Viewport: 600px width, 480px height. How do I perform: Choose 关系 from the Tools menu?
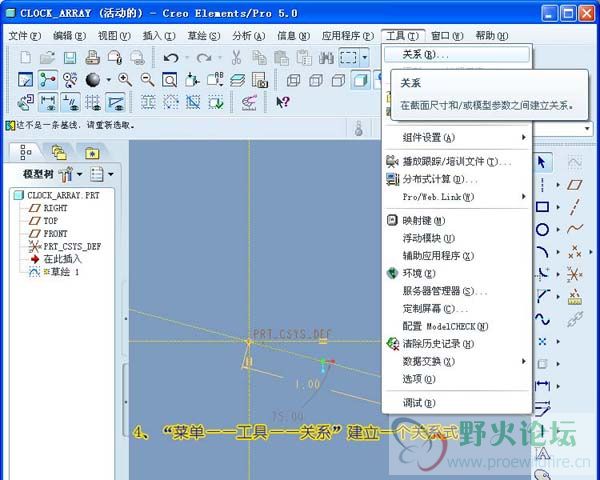click(x=457, y=55)
